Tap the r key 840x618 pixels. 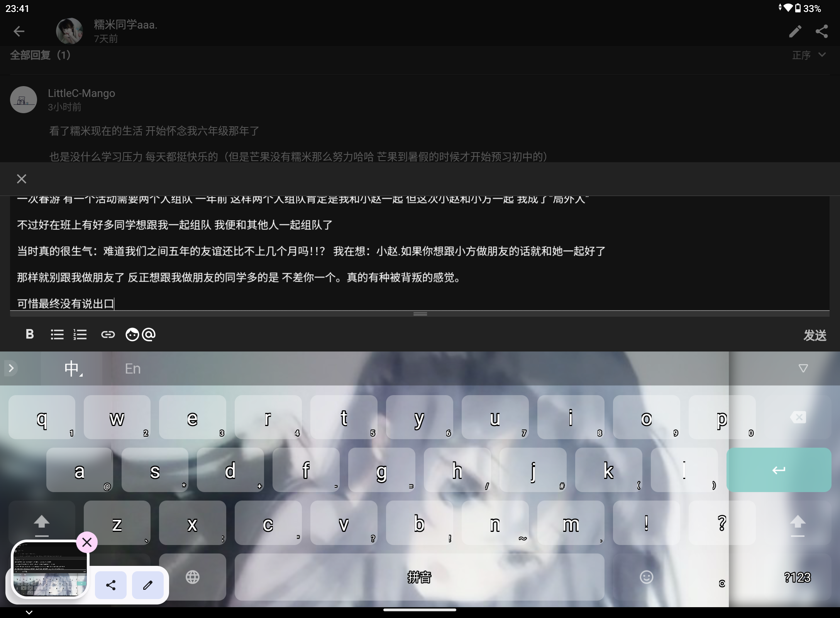pos(268,417)
